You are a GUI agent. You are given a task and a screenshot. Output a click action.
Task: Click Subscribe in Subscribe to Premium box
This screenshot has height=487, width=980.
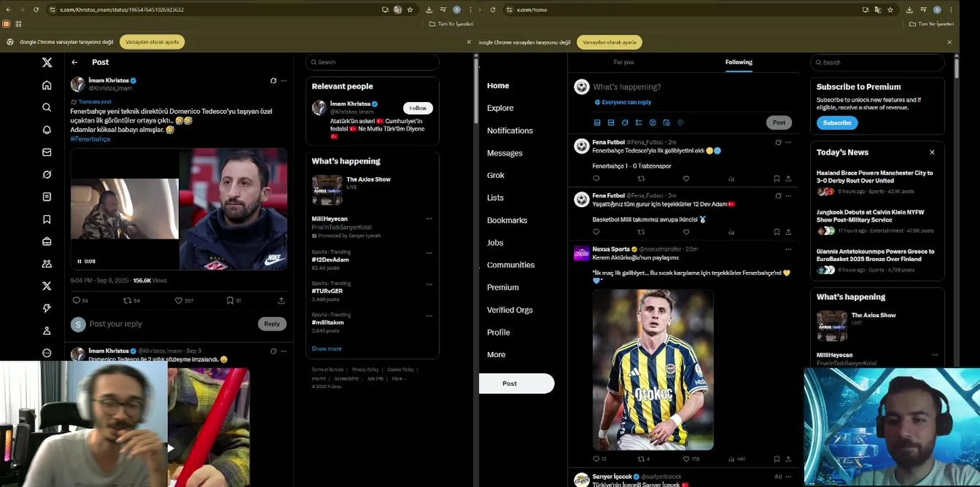coord(837,123)
